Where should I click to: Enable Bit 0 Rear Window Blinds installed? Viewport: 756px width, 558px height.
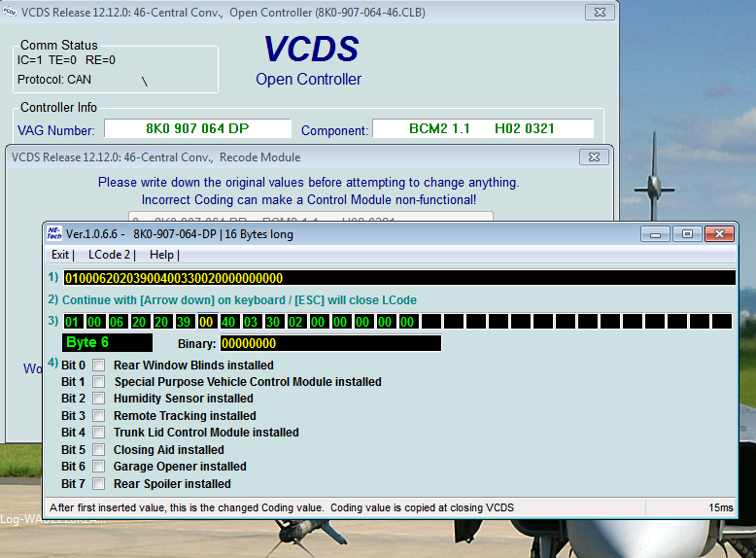(x=99, y=366)
